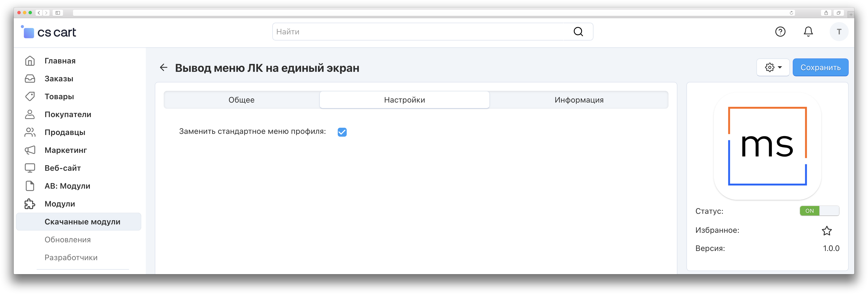Screen dimensions: 868x294
Task: Switch to the Общее tab
Action: pos(241,100)
